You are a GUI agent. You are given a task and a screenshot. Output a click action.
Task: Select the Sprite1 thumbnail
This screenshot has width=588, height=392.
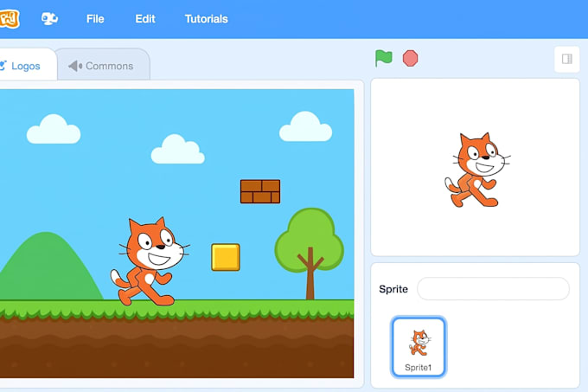click(x=419, y=347)
